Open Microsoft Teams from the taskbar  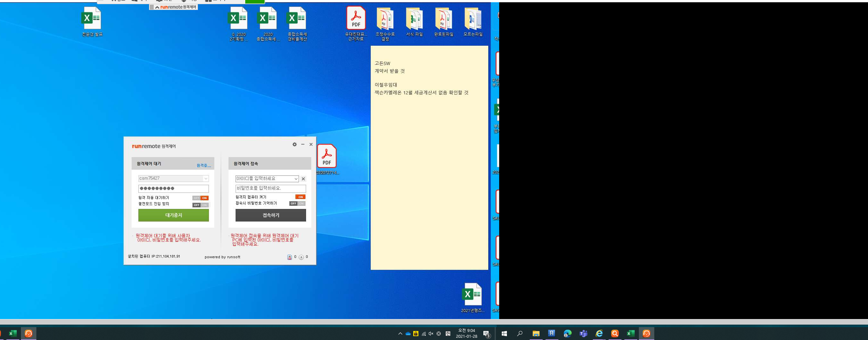click(x=583, y=333)
